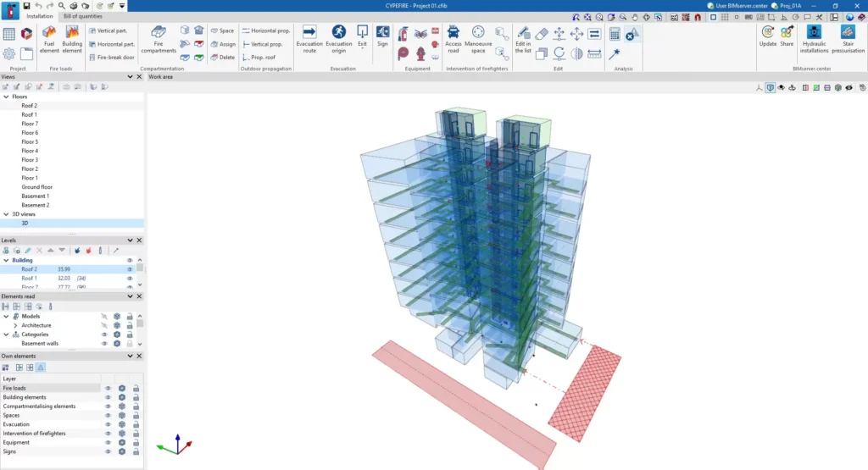Open the Exit dropdown in Evacuation group
The width and height of the screenshot is (868, 470).
(362, 37)
